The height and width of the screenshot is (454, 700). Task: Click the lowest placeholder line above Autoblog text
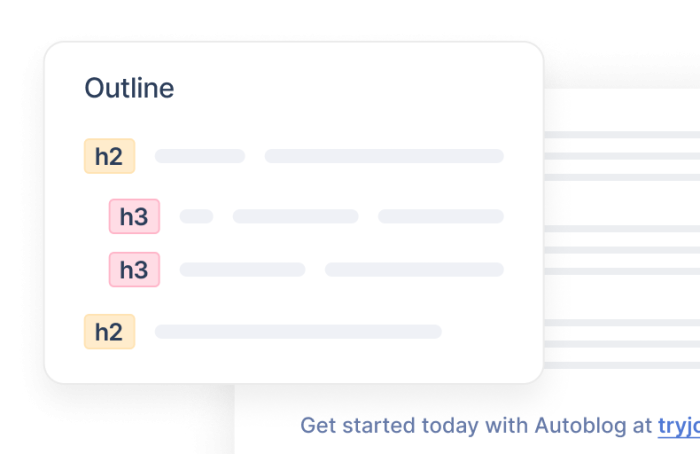620,364
